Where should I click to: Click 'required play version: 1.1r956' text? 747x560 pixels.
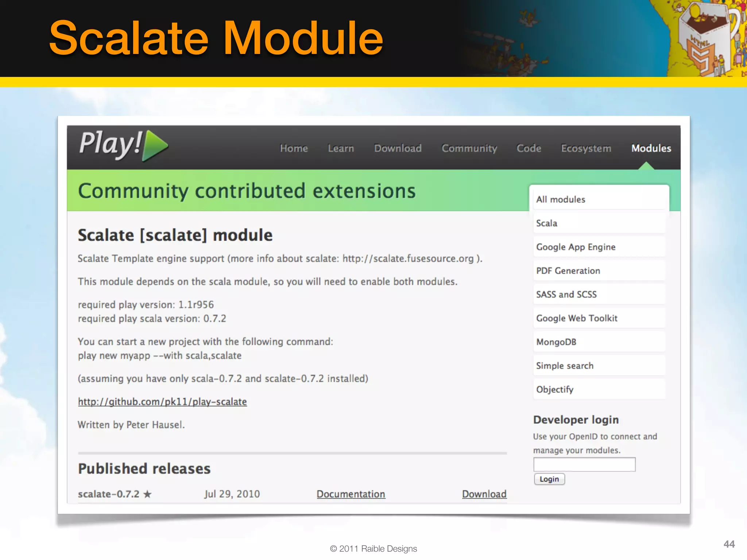(146, 305)
